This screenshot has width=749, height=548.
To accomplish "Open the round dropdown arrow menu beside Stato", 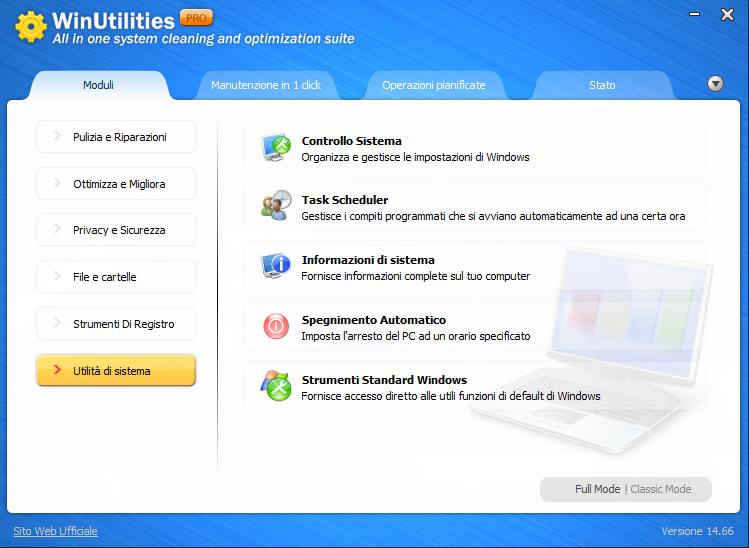I will coord(715,84).
